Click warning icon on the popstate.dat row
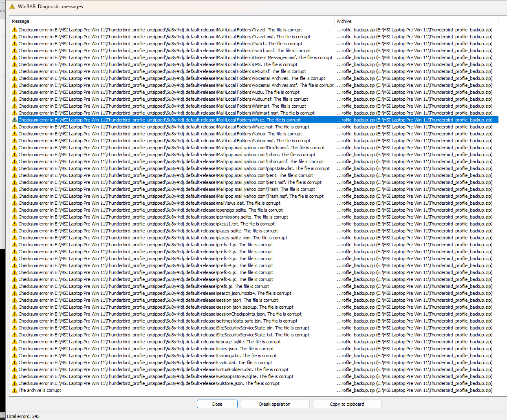Screen dimensions: 507x420 15,168
